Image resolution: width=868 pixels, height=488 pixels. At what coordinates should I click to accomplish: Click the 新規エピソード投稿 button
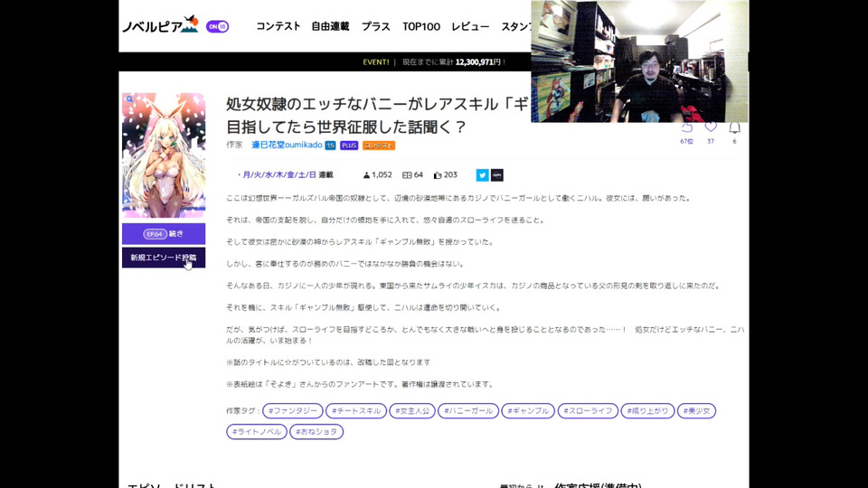(164, 258)
